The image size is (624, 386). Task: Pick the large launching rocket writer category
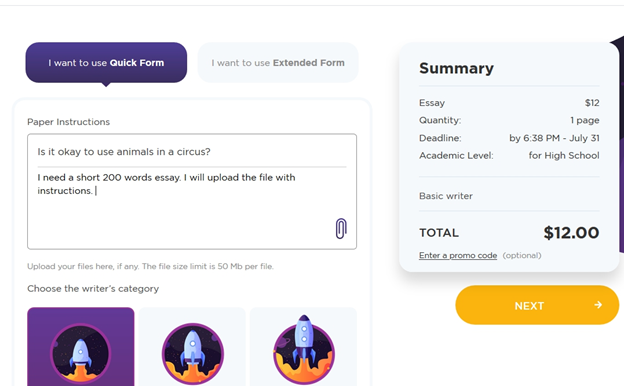tap(303, 347)
